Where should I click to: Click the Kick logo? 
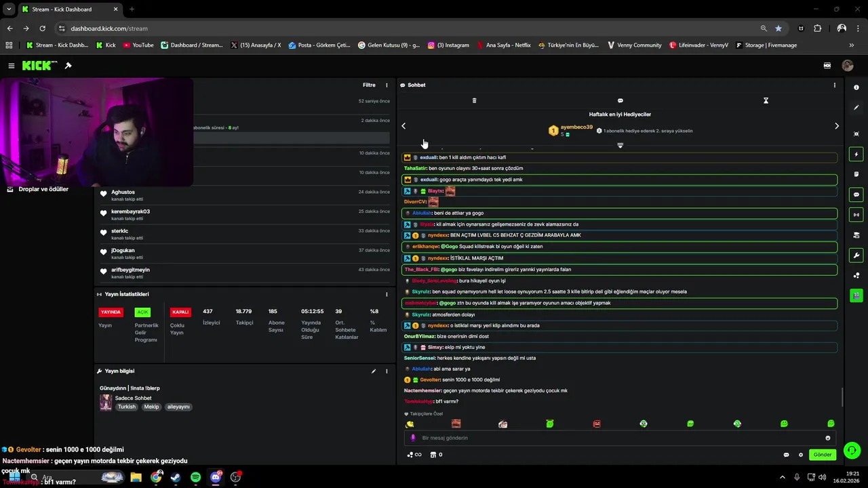coord(39,66)
